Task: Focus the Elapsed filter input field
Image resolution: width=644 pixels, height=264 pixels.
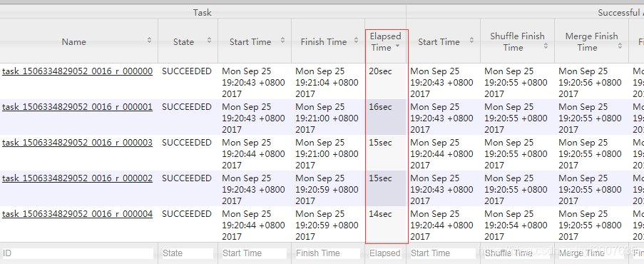Action: (x=385, y=253)
